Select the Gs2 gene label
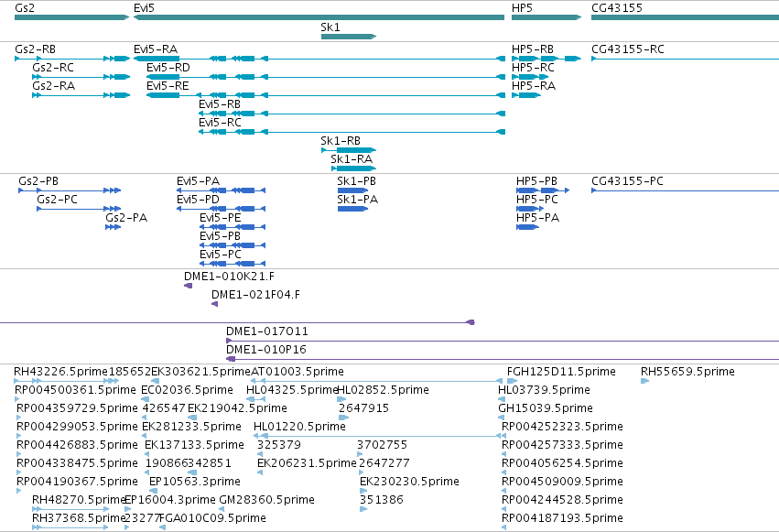This screenshot has width=779, height=532. 25,8
